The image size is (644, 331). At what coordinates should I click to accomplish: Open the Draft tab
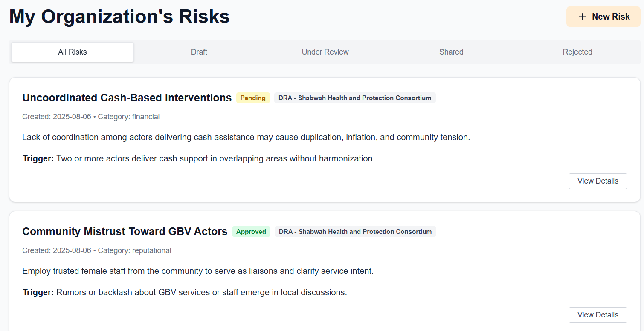[x=199, y=52]
